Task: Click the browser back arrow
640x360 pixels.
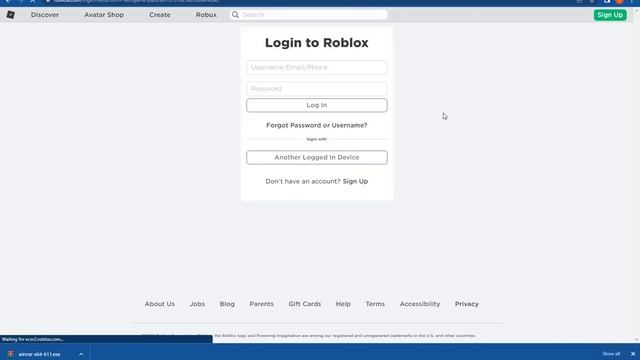Action: tap(8, 1)
